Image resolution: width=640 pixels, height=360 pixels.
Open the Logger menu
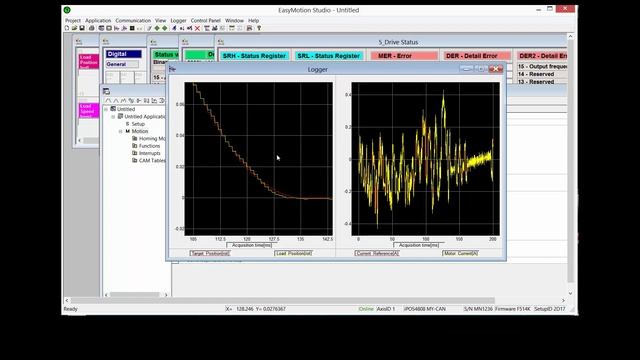(178, 20)
